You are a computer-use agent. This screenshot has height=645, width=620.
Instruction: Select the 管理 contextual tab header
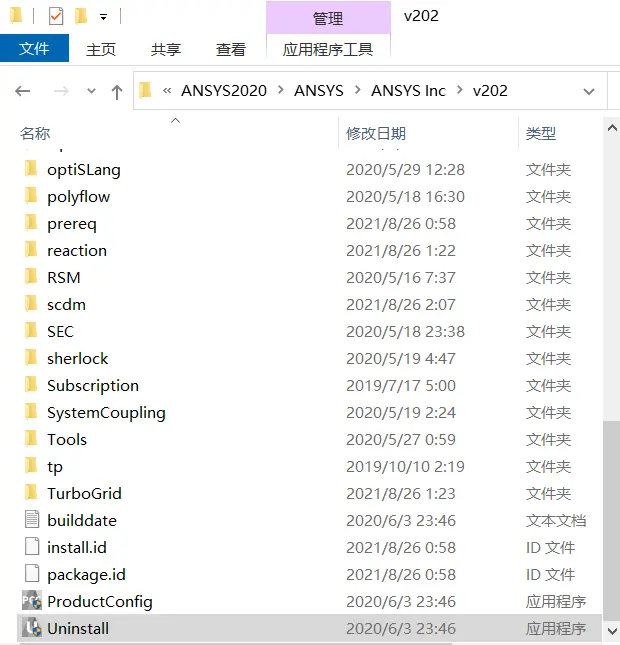[x=328, y=18]
